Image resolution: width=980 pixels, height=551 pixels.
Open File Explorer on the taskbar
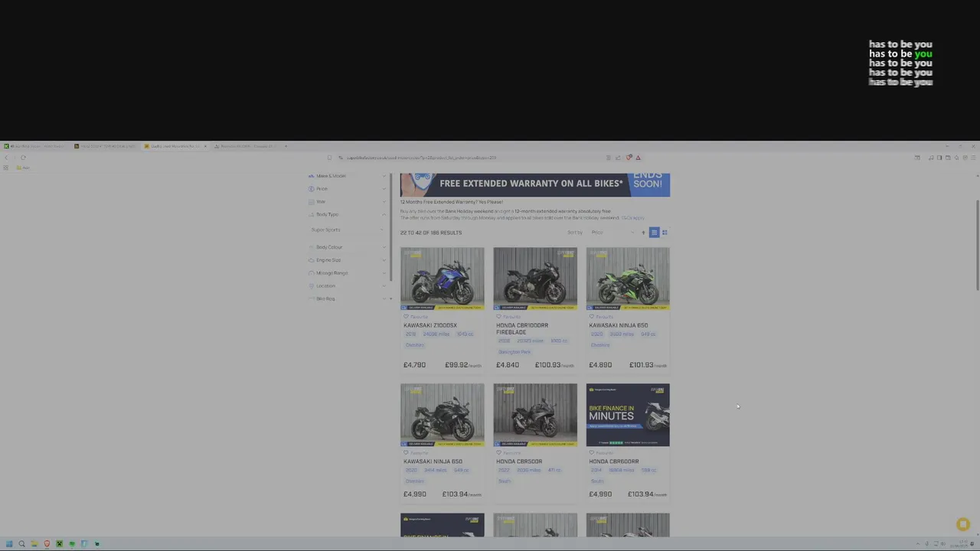pos(34,544)
